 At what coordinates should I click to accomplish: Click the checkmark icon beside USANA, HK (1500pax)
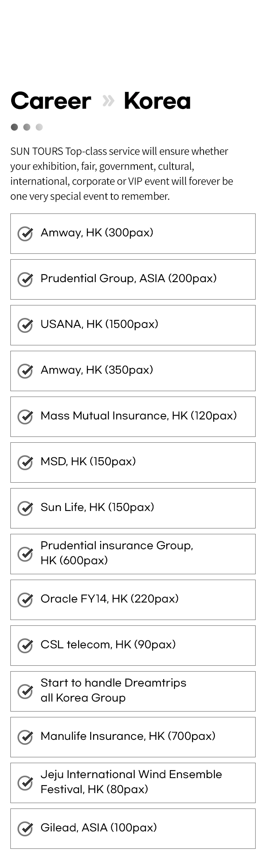point(25,325)
